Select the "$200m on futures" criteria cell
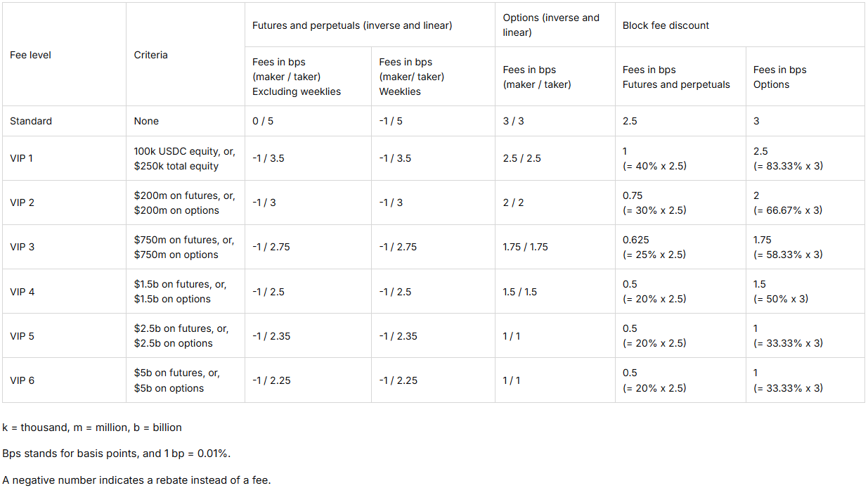The width and height of the screenshot is (868, 488). [x=184, y=203]
